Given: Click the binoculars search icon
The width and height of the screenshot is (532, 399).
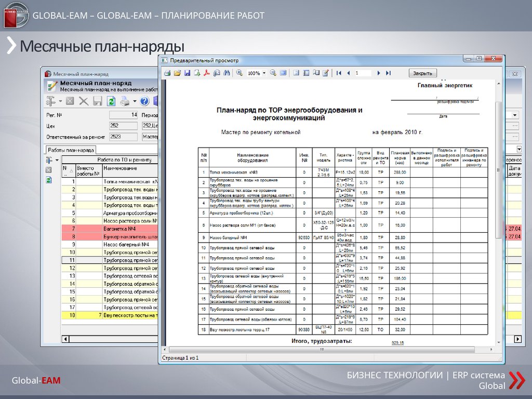Looking at the screenshot, I should 227,73.
